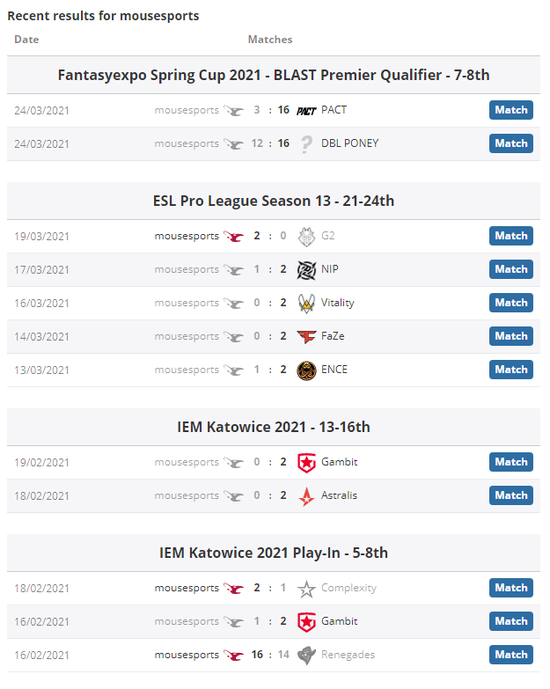Select the Fantasyexpo Spring Cup 2021 heading
Image resolution: width=550 pixels, height=689 pixels.
pyautogui.click(x=273, y=75)
